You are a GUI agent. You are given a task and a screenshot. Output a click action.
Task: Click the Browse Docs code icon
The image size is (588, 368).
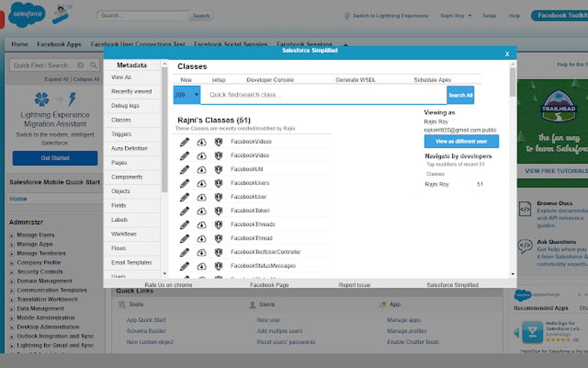tap(525, 209)
